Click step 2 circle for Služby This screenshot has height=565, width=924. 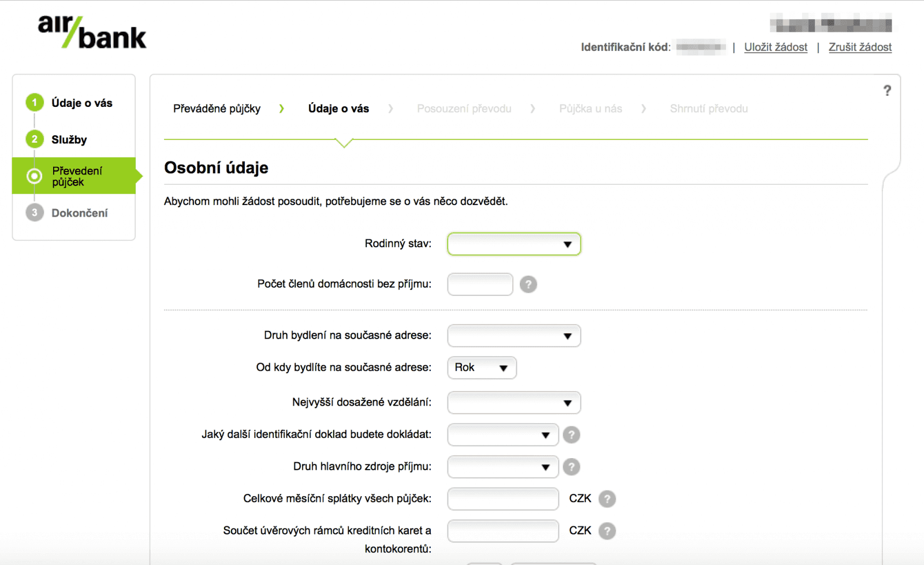pyautogui.click(x=35, y=139)
